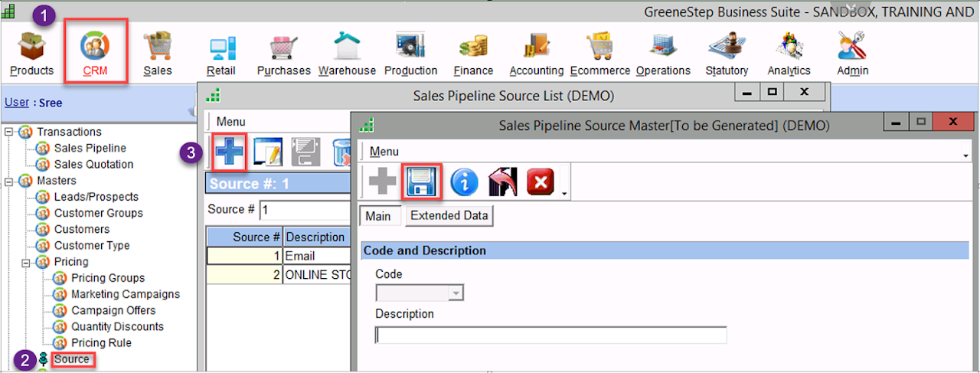Open the Code dropdown
Image resolution: width=980 pixels, height=373 pixels.
[457, 293]
